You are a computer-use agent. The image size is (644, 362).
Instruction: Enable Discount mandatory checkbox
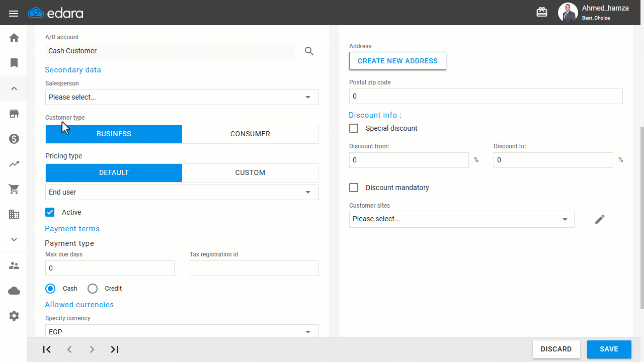point(354,188)
